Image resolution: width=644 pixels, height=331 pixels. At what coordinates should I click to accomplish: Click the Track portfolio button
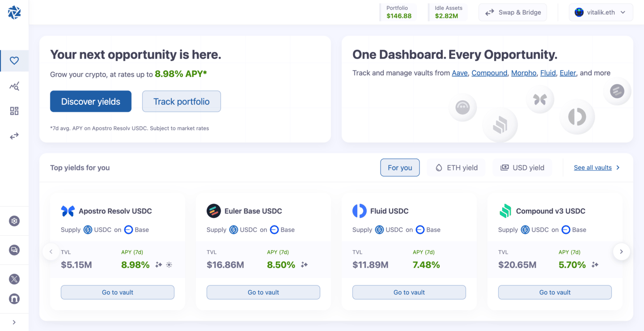pos(182,102)
